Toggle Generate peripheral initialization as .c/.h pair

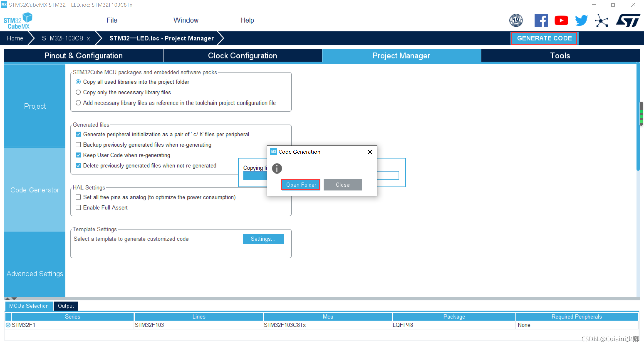[78, 134]
